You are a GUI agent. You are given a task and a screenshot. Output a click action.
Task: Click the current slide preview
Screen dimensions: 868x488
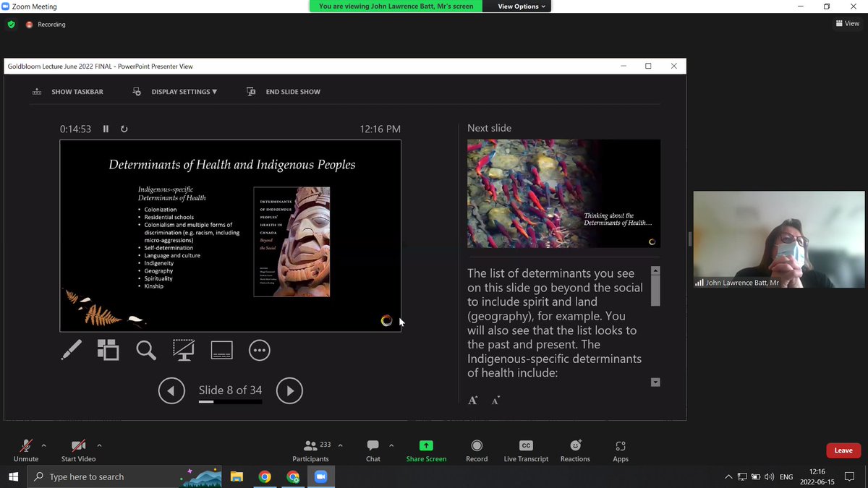(230, 236)
